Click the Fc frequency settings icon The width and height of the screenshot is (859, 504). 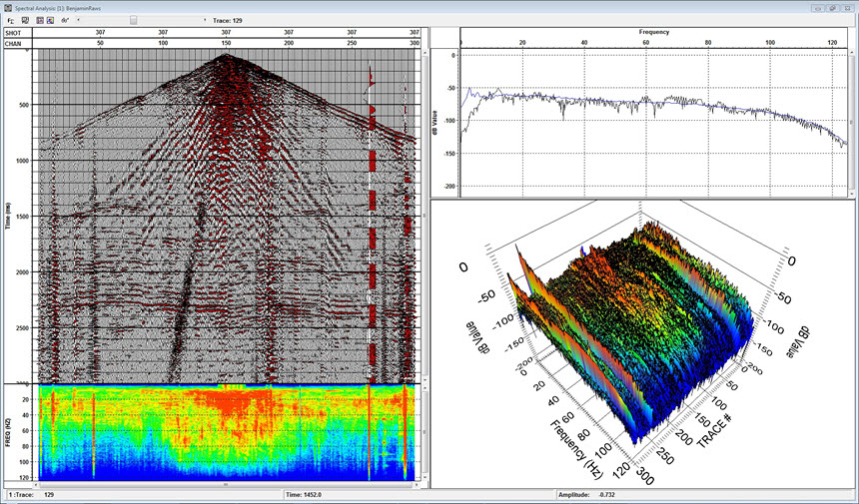point(11,20)
